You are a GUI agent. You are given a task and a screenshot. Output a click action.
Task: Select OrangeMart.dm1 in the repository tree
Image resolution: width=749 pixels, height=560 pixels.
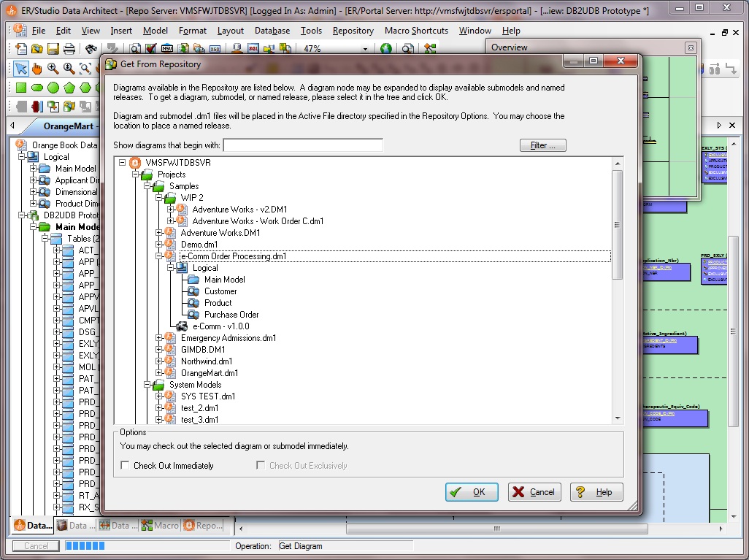(210, 373)
